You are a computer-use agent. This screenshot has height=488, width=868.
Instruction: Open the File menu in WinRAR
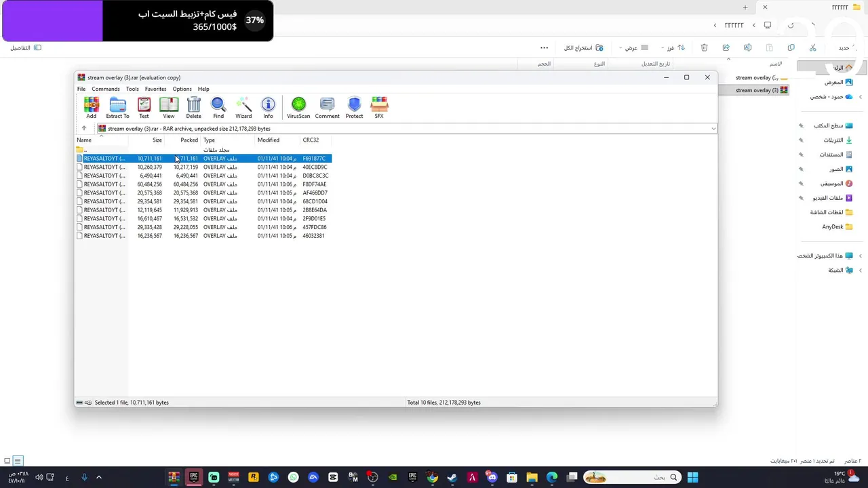[81, 89]
